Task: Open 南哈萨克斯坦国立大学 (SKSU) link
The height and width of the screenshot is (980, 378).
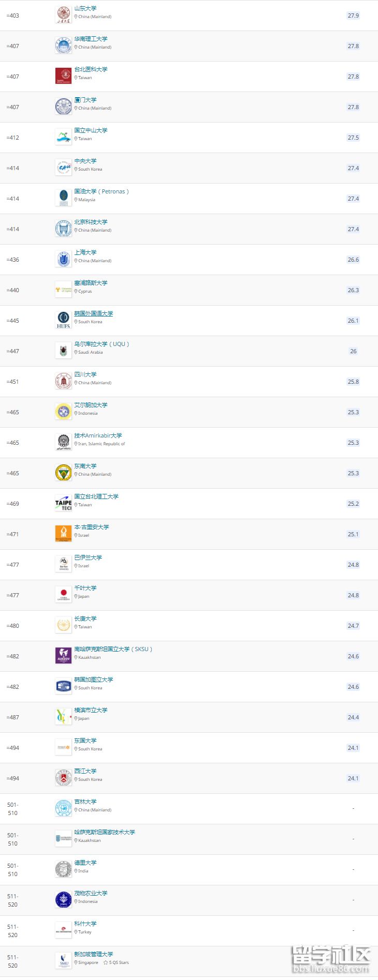Action: (x=113, y=649)
